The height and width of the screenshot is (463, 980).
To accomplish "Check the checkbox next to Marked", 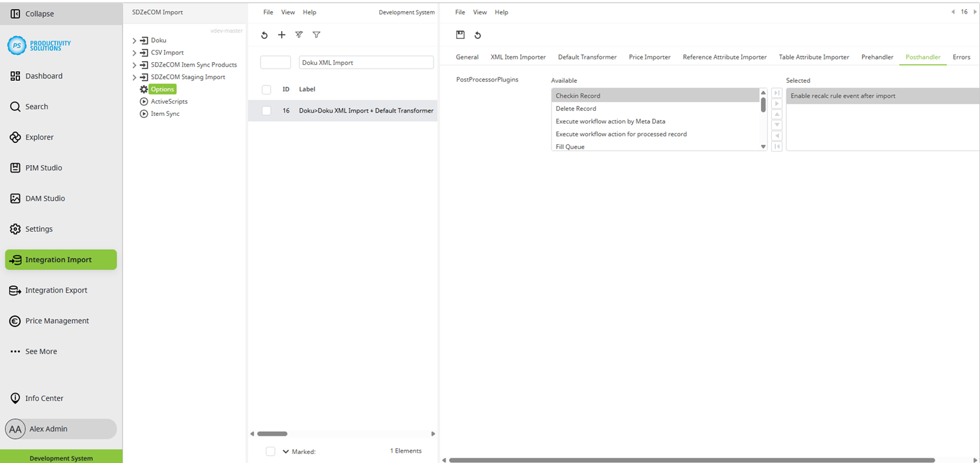I will click(x=270, y=451).
